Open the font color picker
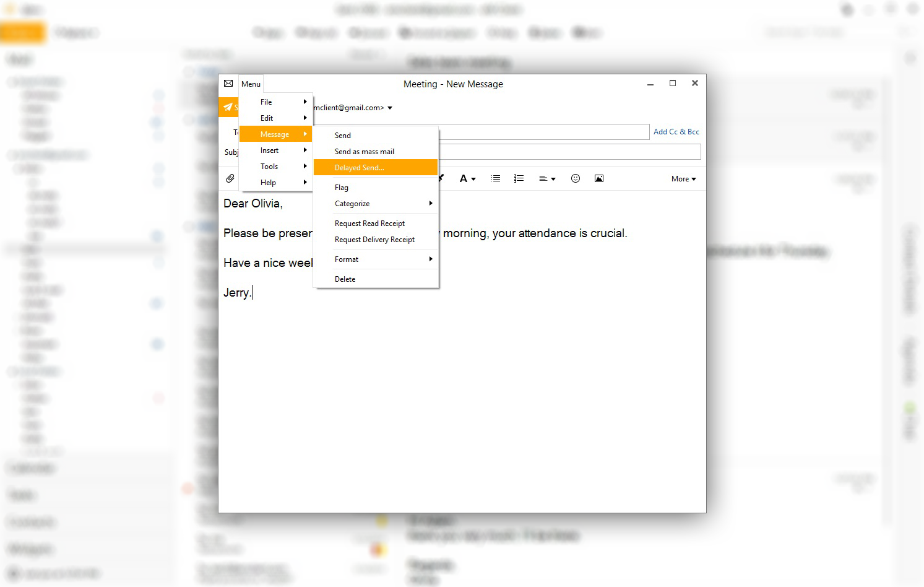The width and height of the screenshot is (924, 587). pyautogui.click(x=467, y=178)
